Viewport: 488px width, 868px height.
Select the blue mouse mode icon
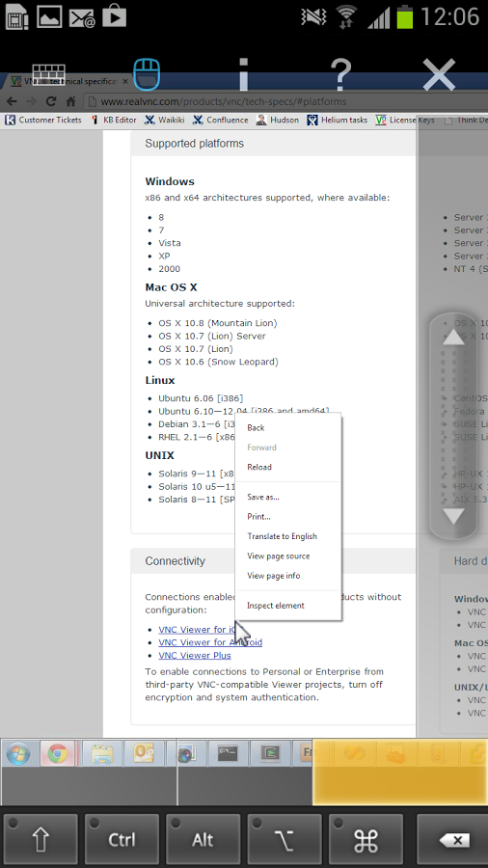[147, 74]
